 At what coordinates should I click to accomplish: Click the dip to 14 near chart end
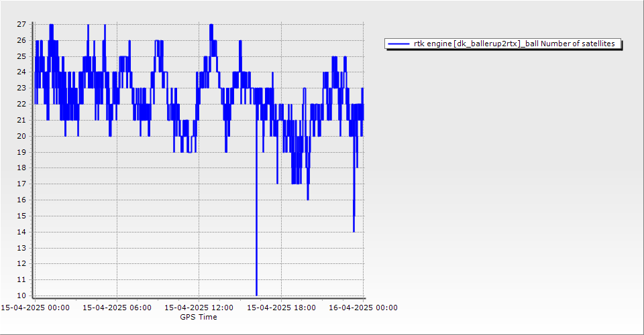click(x=354, y=231)
